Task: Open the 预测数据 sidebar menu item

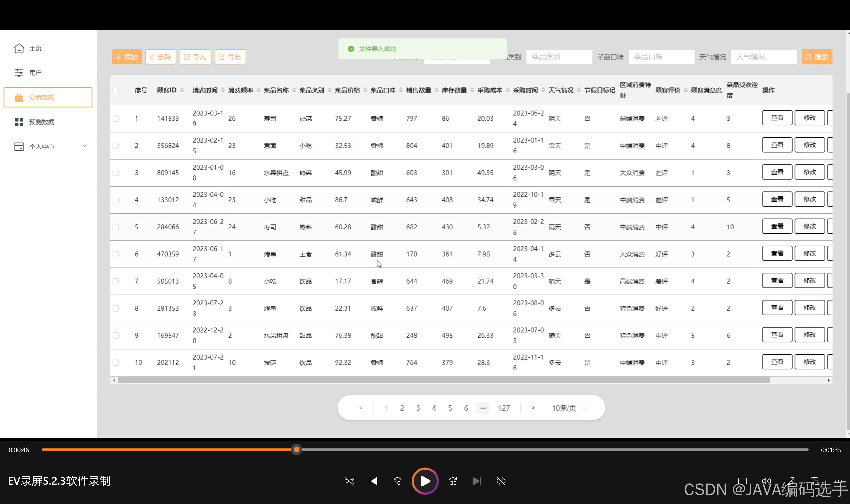Action: click(41, 122)
